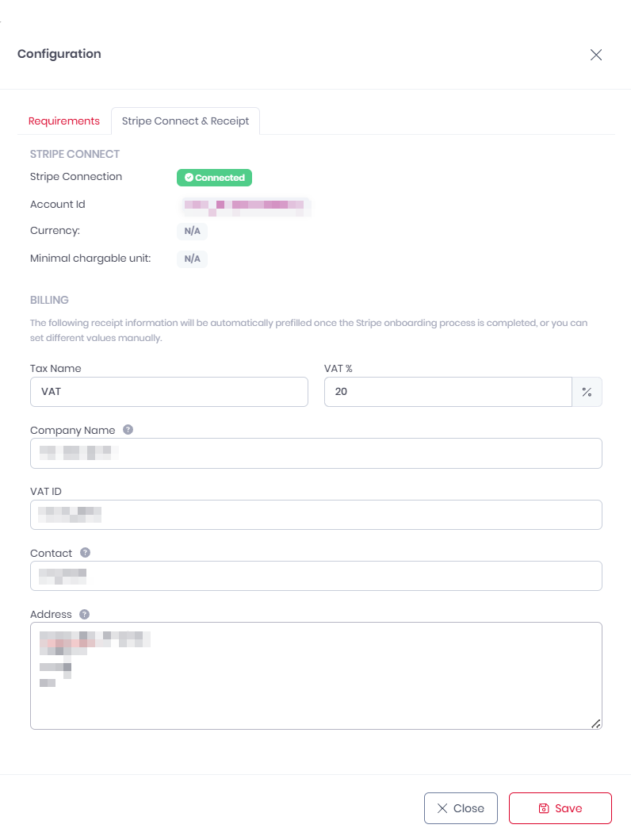Dismiss the Configuration dialog via top X
The height and width of the screenshot is (840, 631).
tap(596, 55)
